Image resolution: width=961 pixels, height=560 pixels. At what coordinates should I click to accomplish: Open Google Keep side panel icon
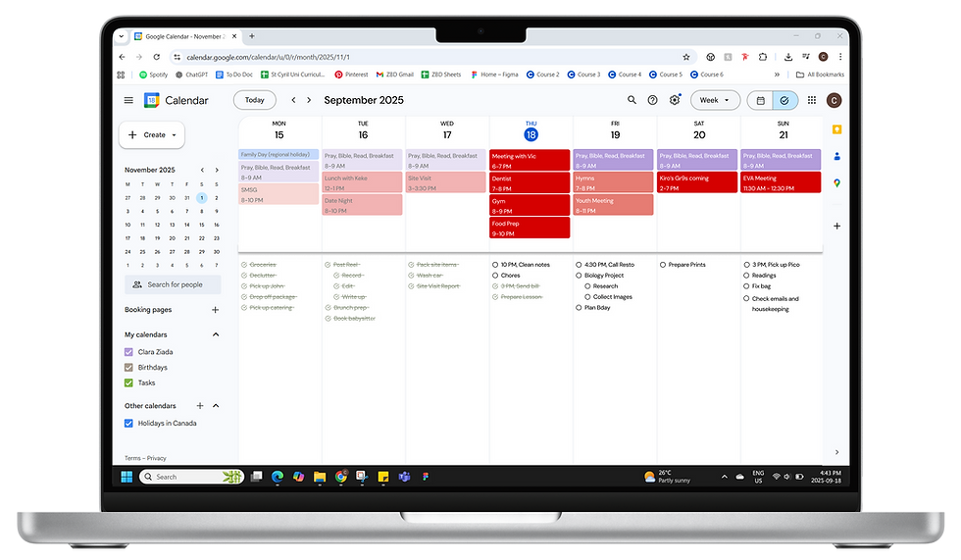pos(837,129)
